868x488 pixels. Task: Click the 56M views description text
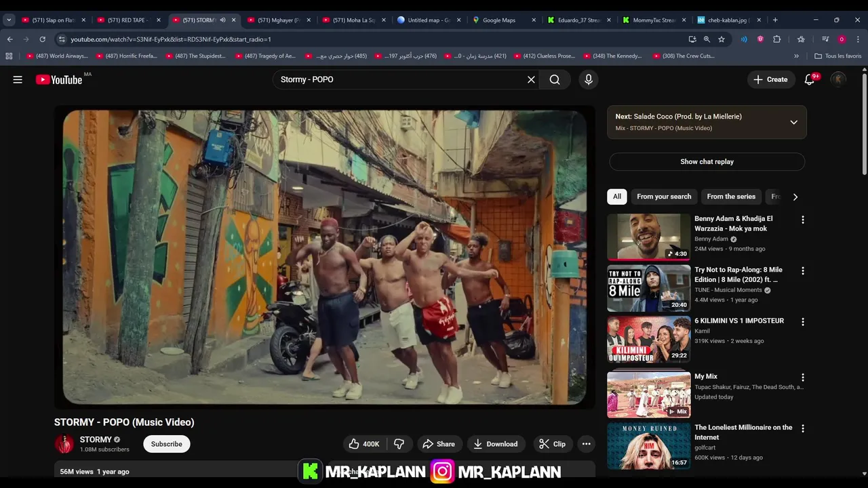coord(94,472)
